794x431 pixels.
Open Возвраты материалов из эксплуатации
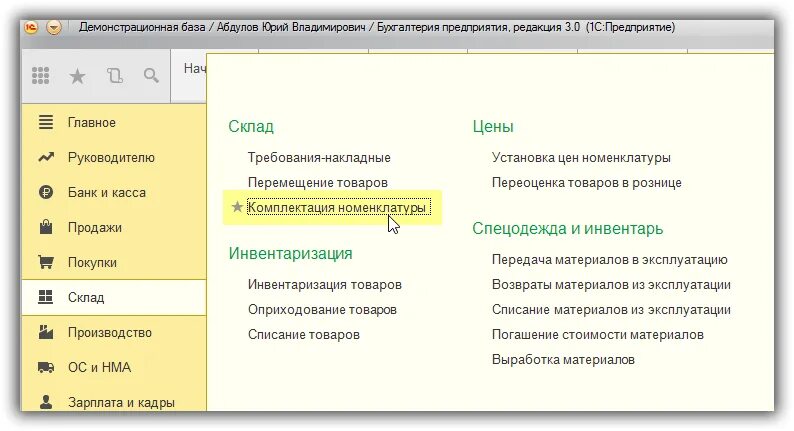coord(611,285)
